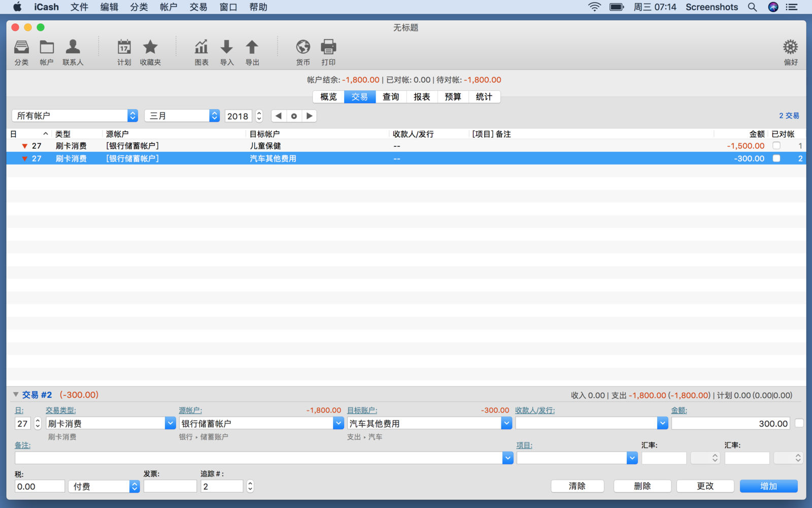Open Siri from the menu bar
812x508 pixels.
click(773, 7)
